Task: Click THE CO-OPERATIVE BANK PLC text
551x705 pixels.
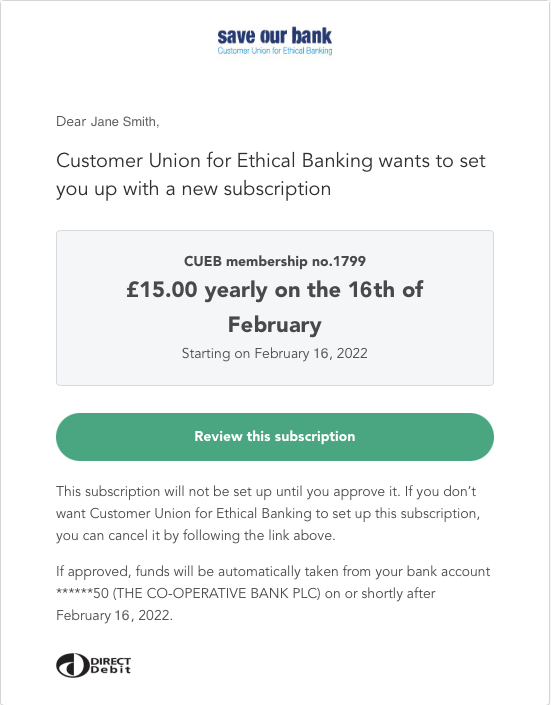Action: [x=217, y=593]
